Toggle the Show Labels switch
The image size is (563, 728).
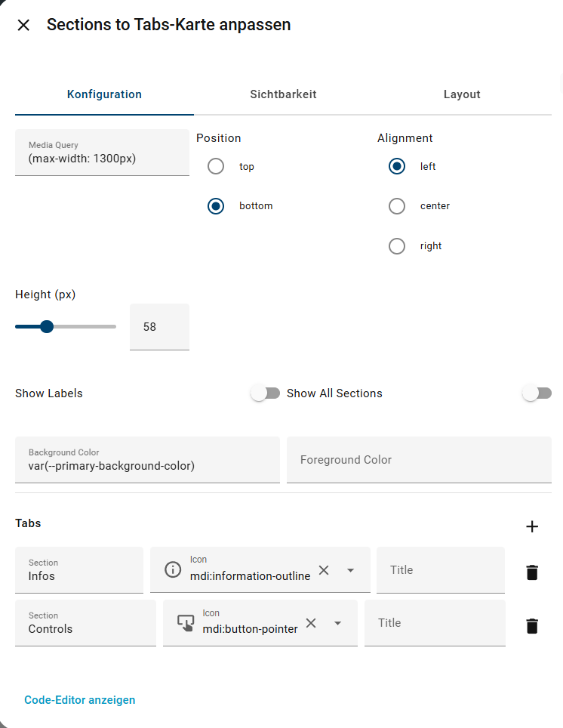(266, 393)
